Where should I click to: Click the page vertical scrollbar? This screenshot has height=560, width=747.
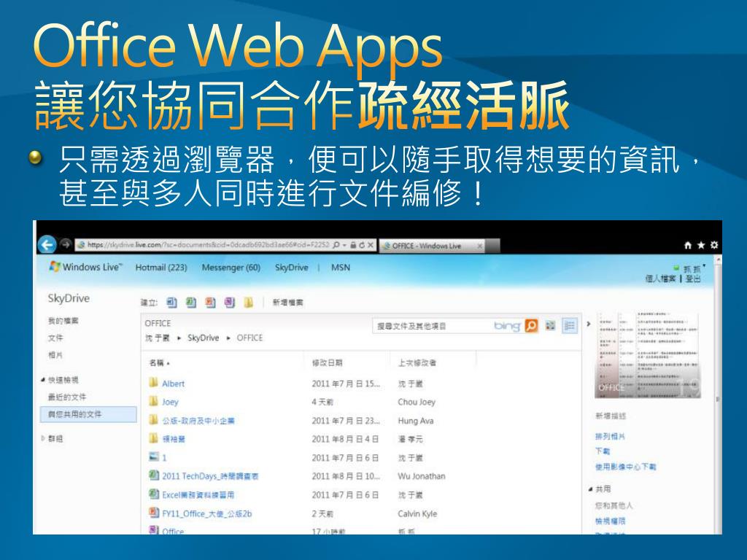(x=718, y=394)
